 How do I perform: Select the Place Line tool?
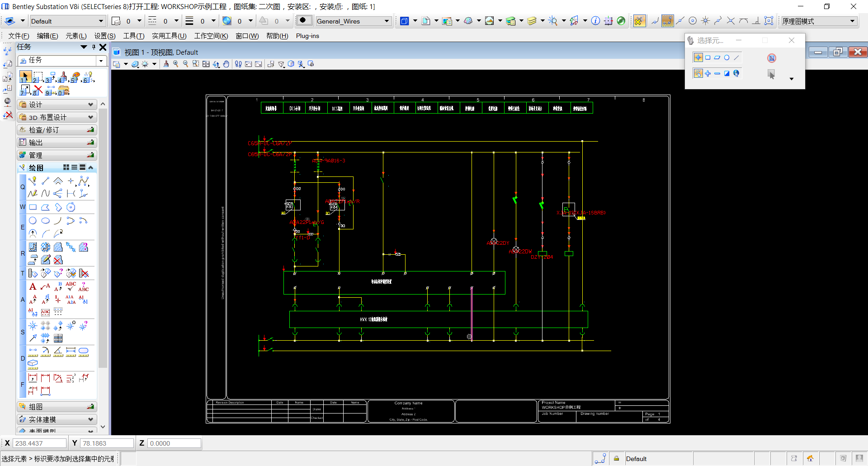point(45,181)
